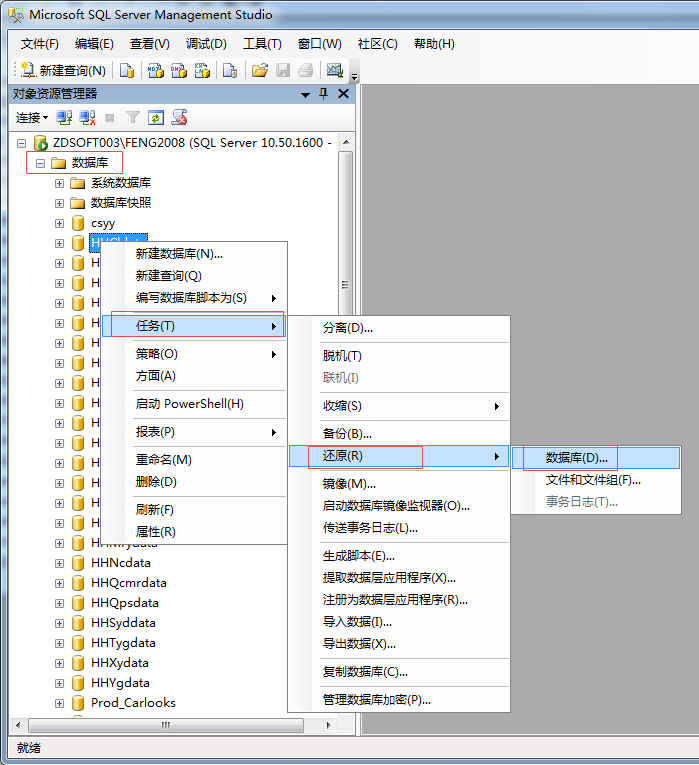Click the tree vertical scrollbar up arrow
Screen dimensions: 699x765
[346, 142]
